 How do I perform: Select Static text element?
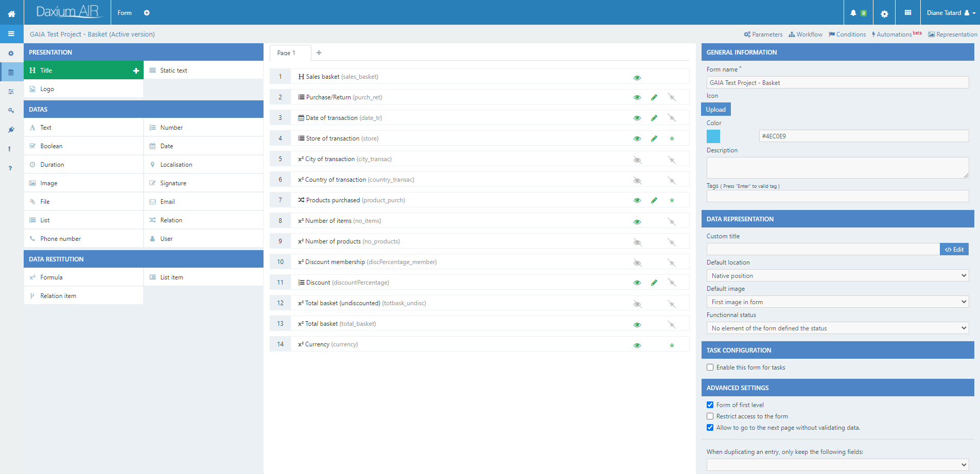coord(203,71)
